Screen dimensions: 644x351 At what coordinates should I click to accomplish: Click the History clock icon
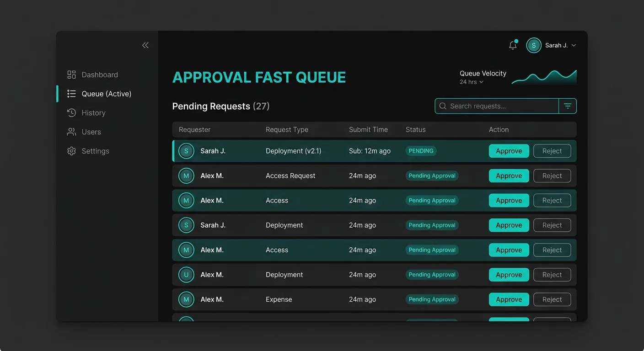[x=72, y=112]
